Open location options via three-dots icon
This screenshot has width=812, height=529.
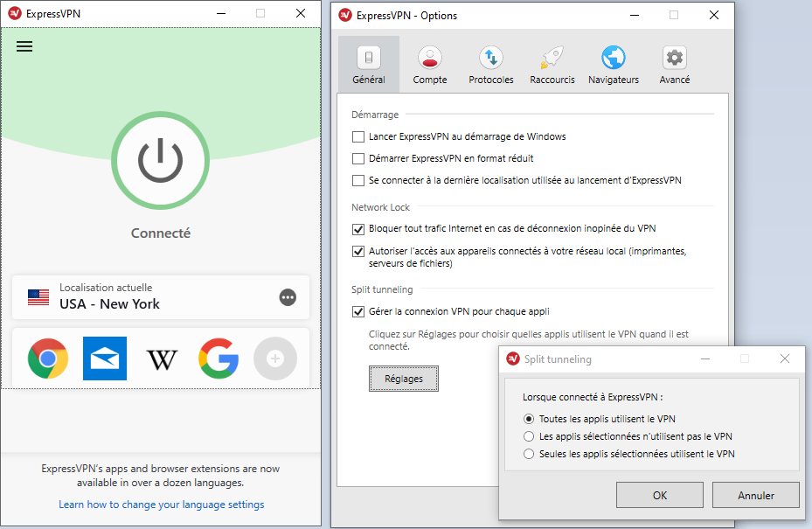(x=288, y=297)
